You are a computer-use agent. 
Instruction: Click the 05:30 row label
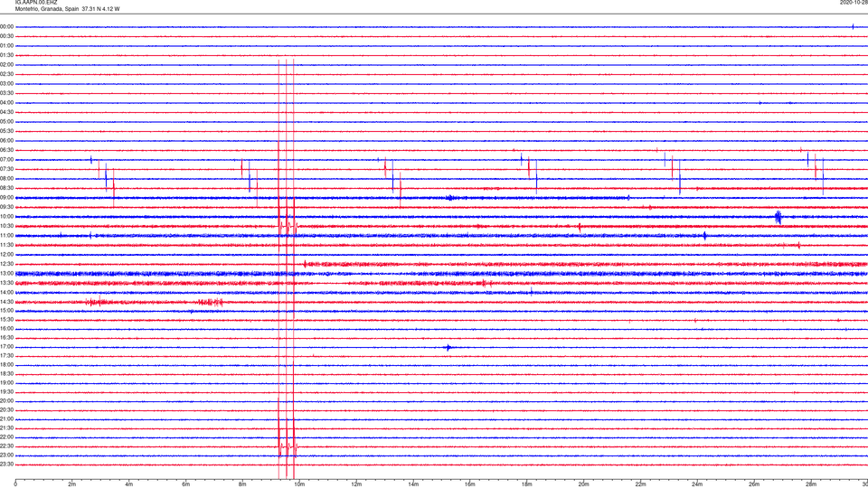tap(6, 131)
